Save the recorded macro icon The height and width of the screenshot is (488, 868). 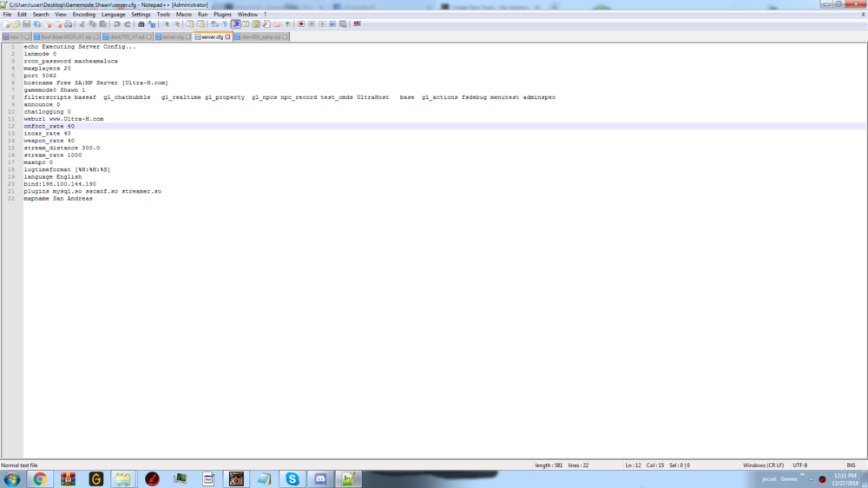point(343,24)
